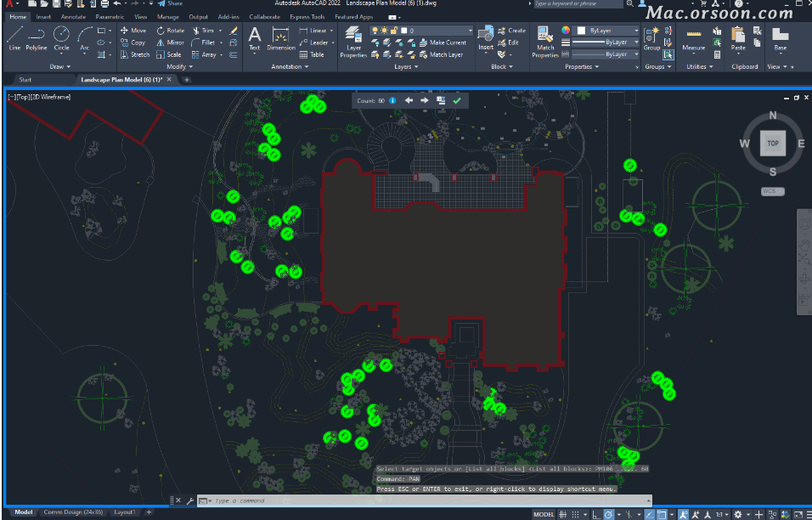
Task: Toggle object snap tracking
Action: [x=650, y=515]
